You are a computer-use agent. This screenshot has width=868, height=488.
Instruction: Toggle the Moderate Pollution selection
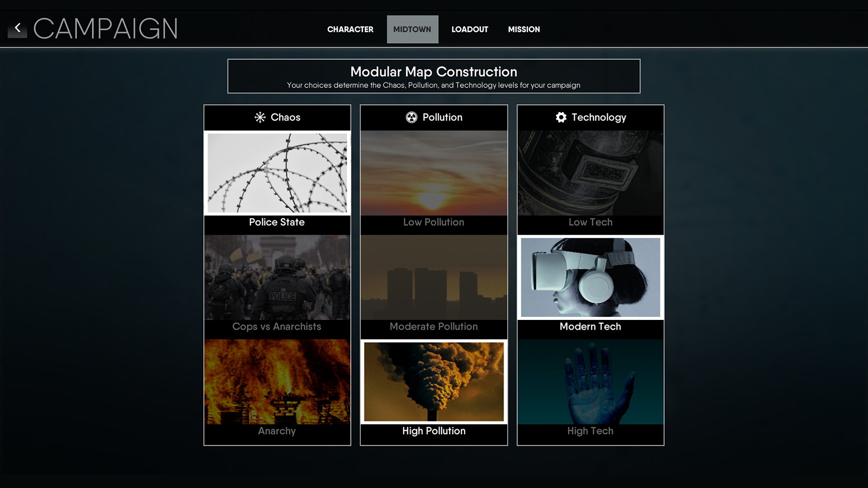pyautogui.click(x=434, y=286)
